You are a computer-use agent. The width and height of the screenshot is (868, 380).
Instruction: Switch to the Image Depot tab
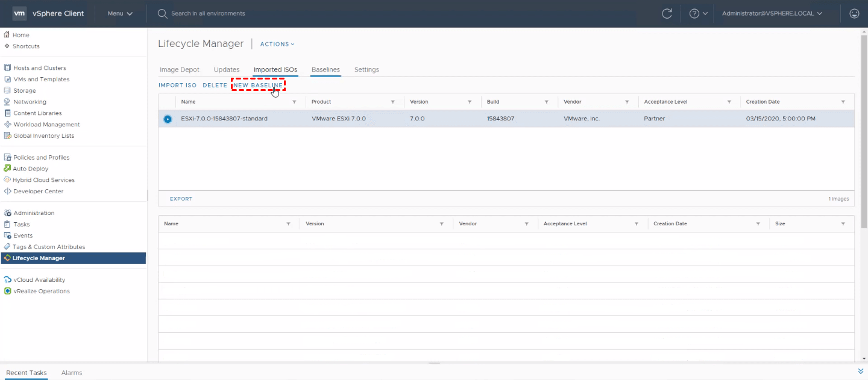pos(179,69)
